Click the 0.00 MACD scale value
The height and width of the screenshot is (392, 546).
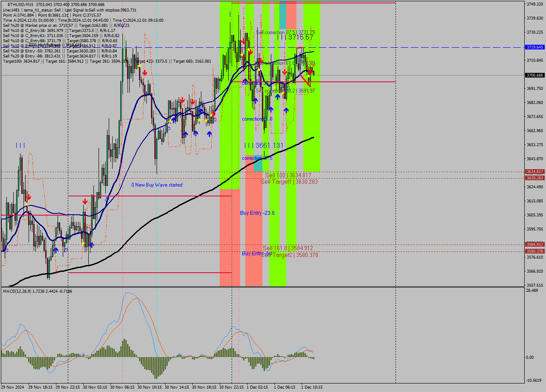click(x=530, y=357)
